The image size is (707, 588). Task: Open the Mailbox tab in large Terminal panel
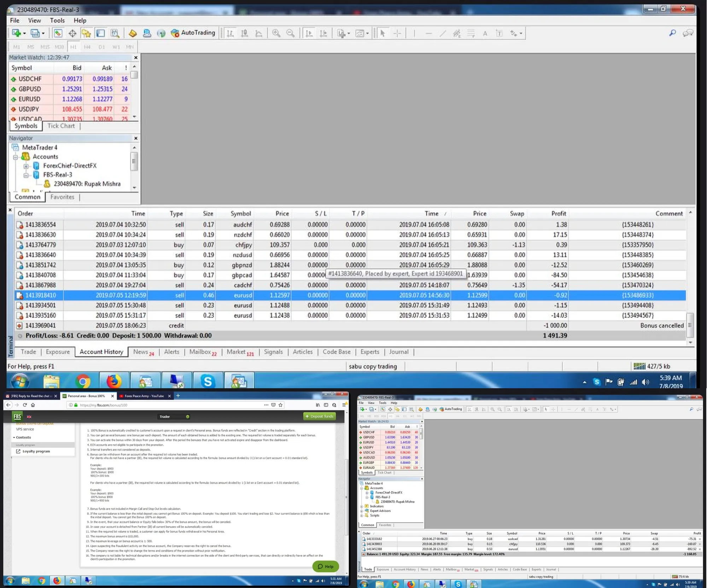click(203, 352)
